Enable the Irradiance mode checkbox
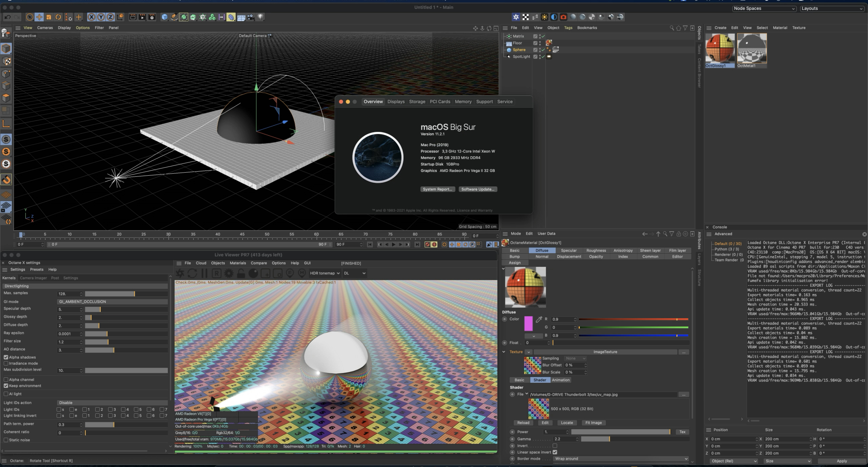868x467 pixels. tap(6, 363)
